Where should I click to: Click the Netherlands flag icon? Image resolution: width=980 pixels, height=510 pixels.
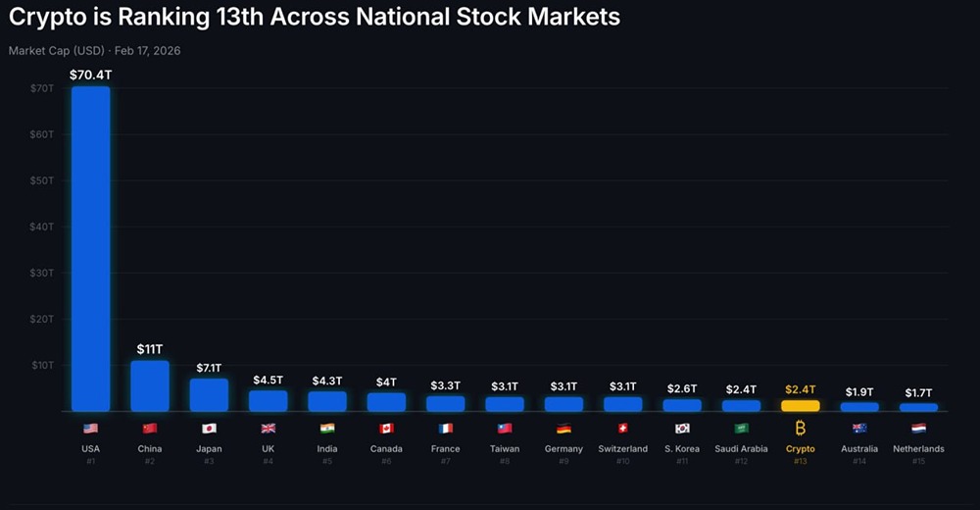918,429
